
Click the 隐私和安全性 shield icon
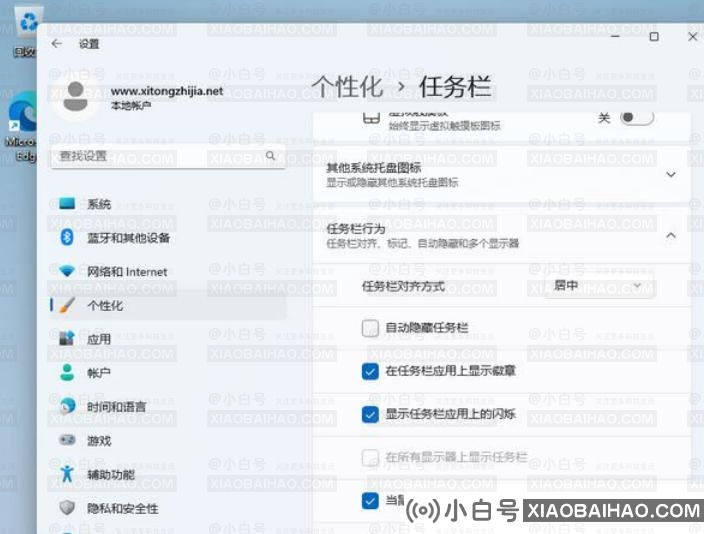click(x=67, y=508)
